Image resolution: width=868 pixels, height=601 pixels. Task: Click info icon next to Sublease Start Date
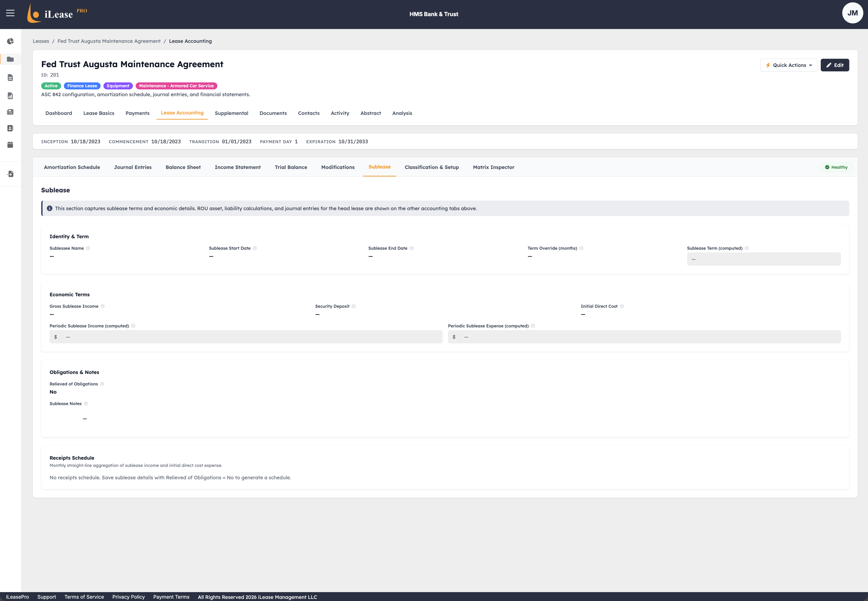pyautogui.click(x=255, y=248)
